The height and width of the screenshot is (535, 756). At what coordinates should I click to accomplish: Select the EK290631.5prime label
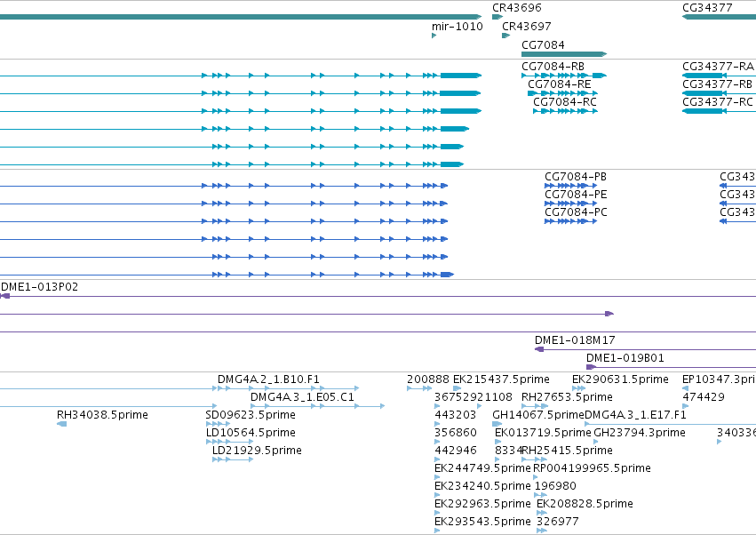620,379
